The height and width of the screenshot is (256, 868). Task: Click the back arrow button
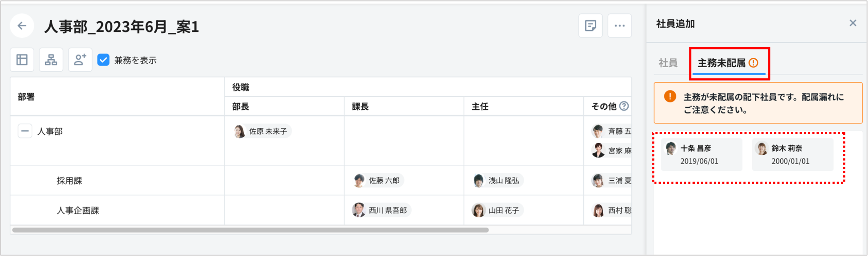[22, 26]
